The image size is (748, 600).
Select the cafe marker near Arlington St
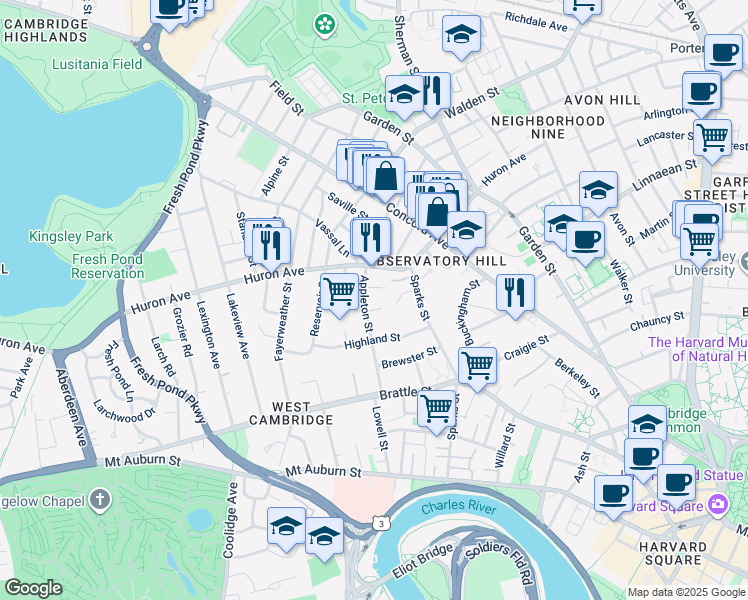point(701,92)
